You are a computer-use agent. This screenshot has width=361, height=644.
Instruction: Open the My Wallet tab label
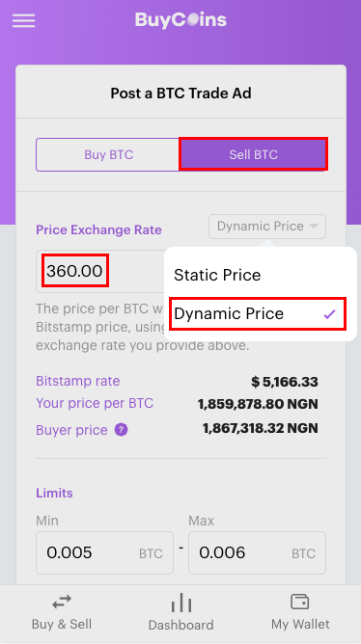pos(300,625)
